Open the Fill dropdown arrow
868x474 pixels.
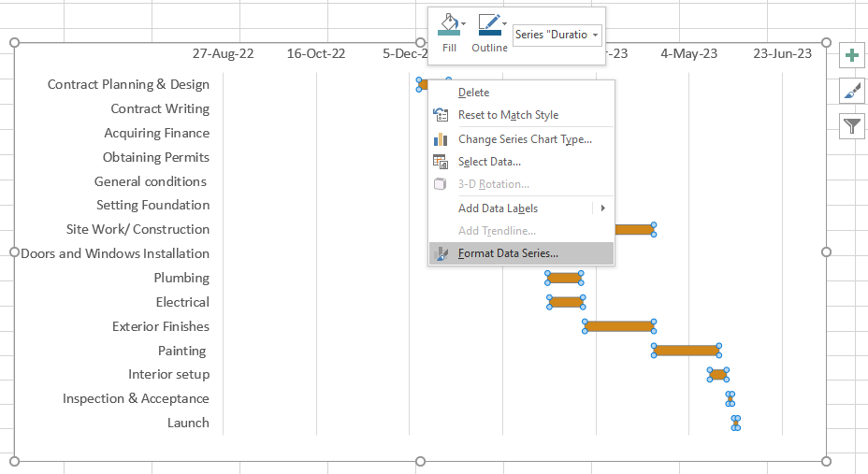tap(464, 23)
